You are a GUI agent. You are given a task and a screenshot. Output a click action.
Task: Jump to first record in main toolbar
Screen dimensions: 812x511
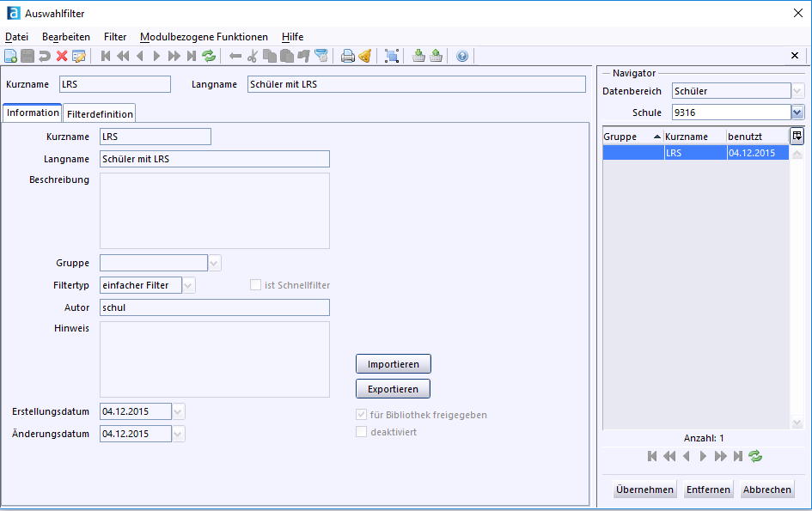tap(106, 56)
